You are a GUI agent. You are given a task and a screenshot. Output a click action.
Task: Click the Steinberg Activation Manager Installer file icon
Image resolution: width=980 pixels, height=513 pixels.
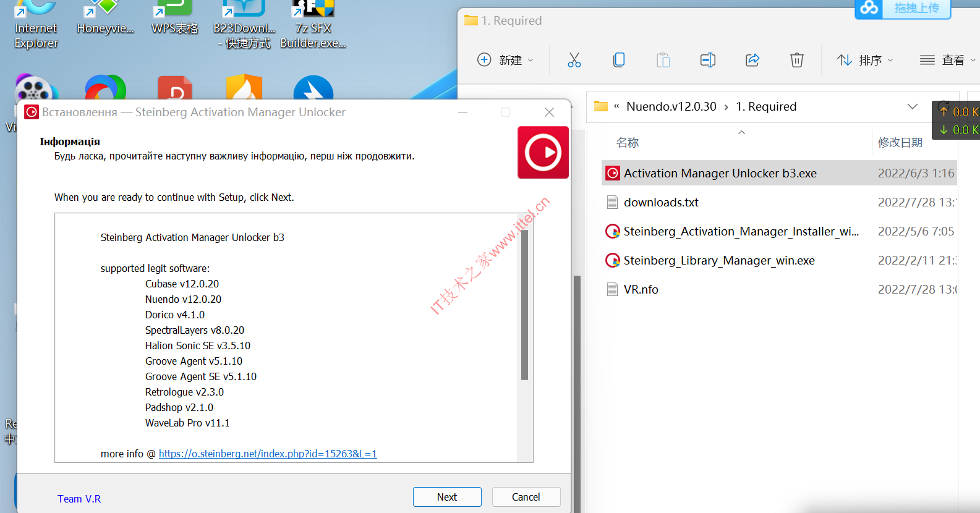click(x=613, y=231)
